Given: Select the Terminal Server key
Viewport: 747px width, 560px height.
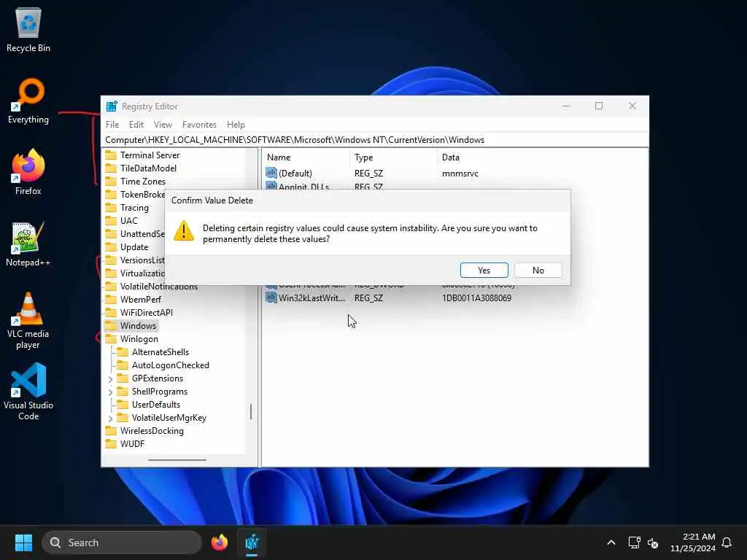Looking at the screenshot, I should click(150, 155).
